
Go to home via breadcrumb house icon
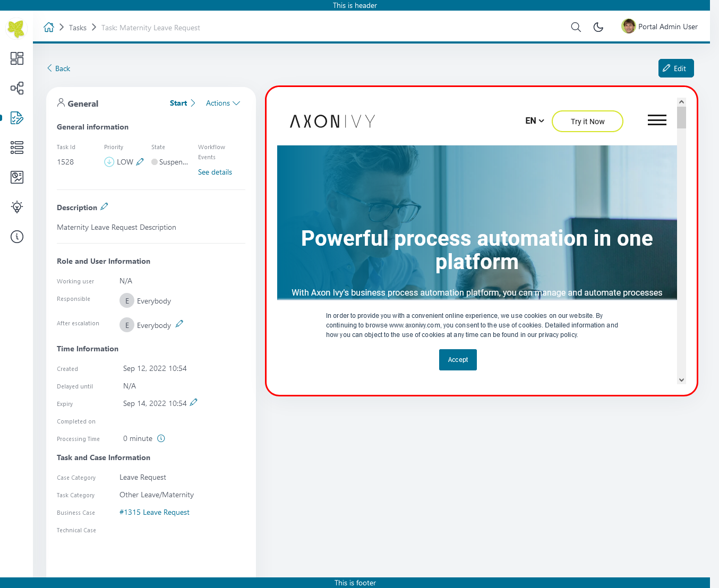click(x=49, y=27)
